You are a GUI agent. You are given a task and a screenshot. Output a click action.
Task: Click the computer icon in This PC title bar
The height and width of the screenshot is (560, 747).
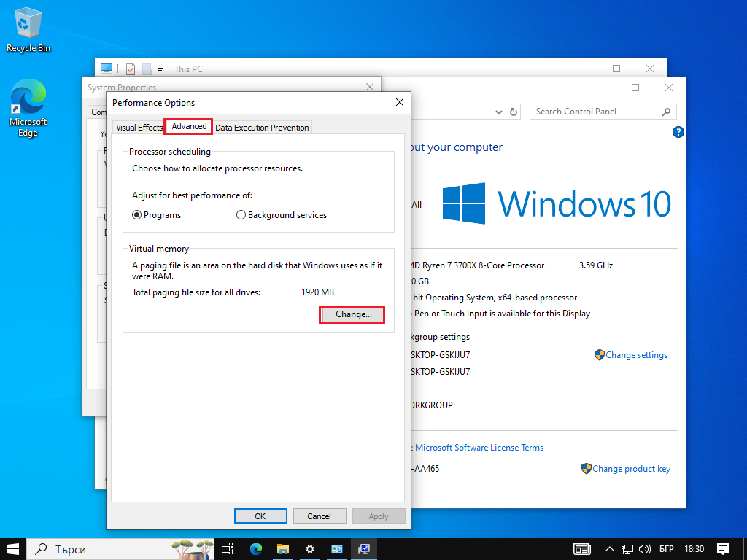point(107,69)
